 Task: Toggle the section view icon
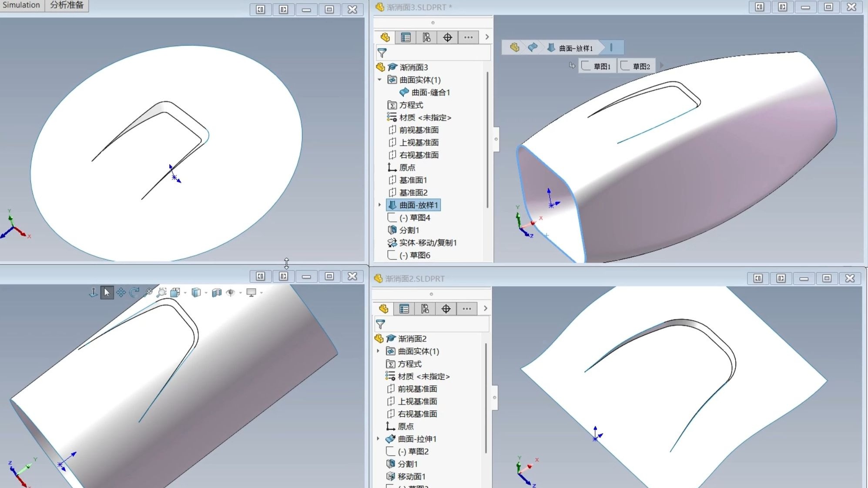pos(217,293)
